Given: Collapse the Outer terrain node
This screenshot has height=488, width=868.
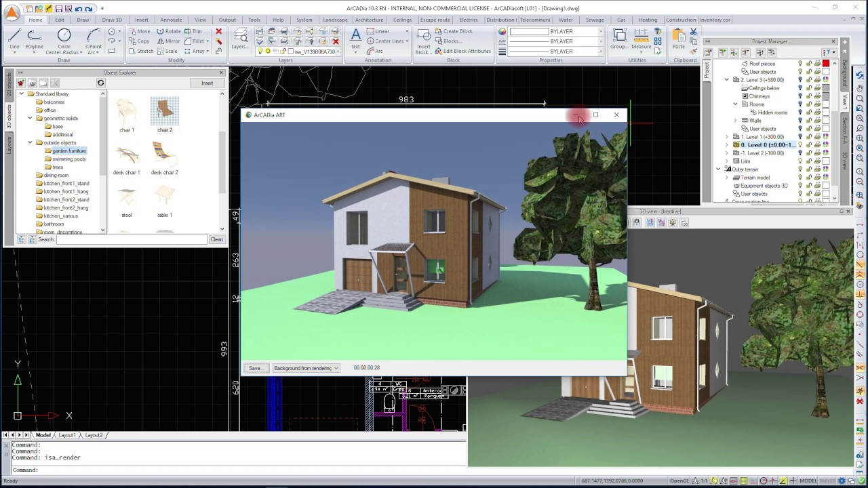Looking at the screenshot, I should pos(718,169).
